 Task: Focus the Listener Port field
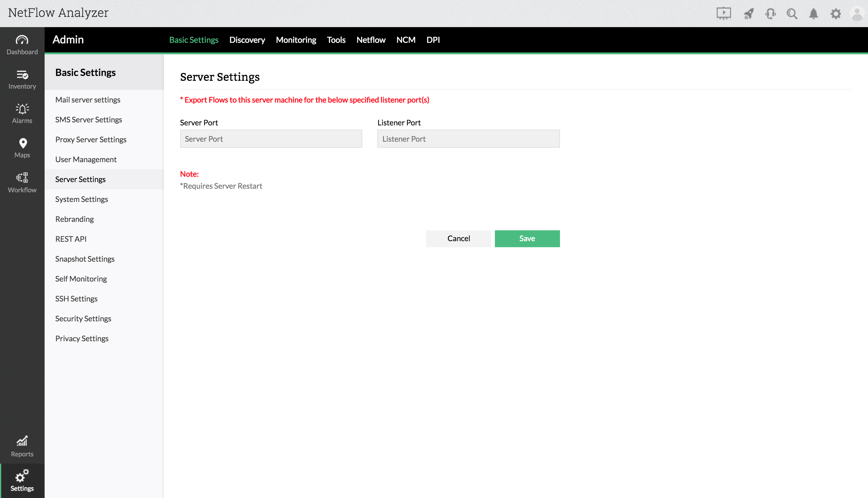468,139
